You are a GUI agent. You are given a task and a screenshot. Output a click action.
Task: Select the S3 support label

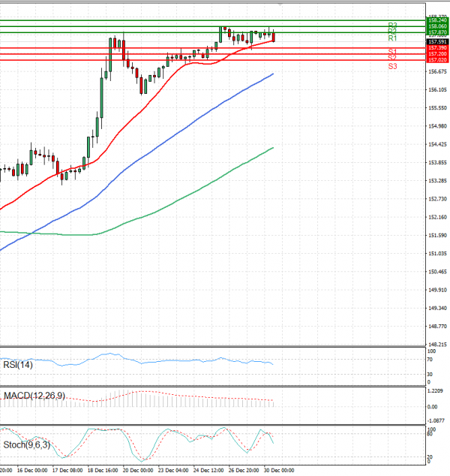click(392, 66)
